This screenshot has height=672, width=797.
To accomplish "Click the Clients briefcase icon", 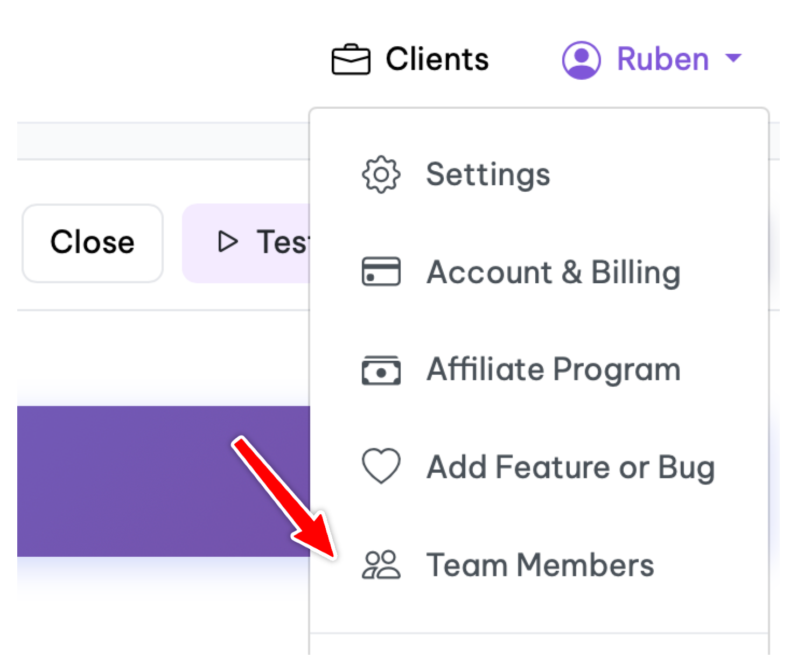I will (x=351, y=59).
